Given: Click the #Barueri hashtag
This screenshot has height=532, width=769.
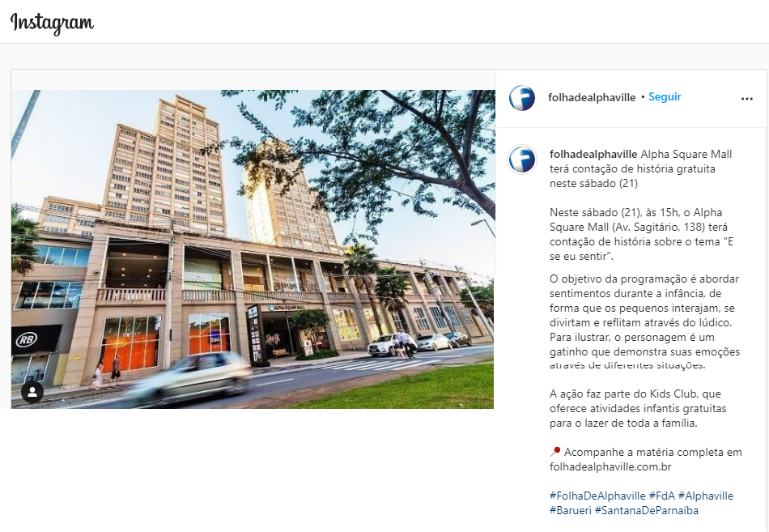Looking at the screenshot, I should (571, 510).
